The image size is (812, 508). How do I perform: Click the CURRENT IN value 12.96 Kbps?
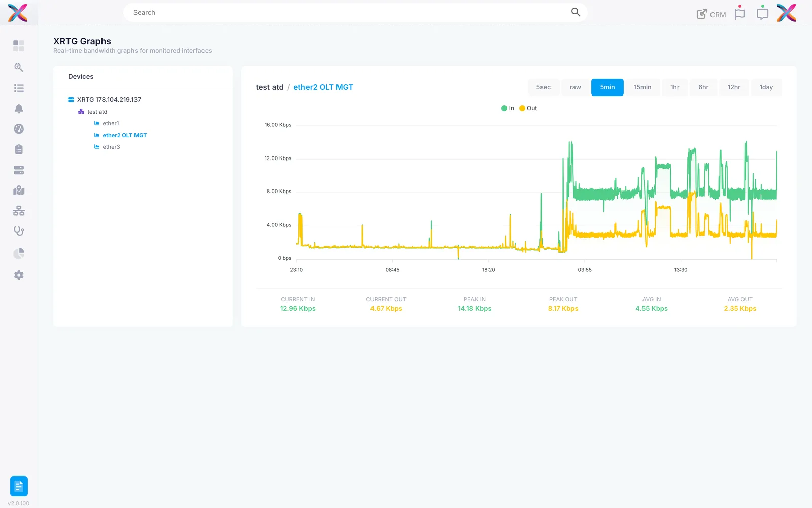(298, 309)
